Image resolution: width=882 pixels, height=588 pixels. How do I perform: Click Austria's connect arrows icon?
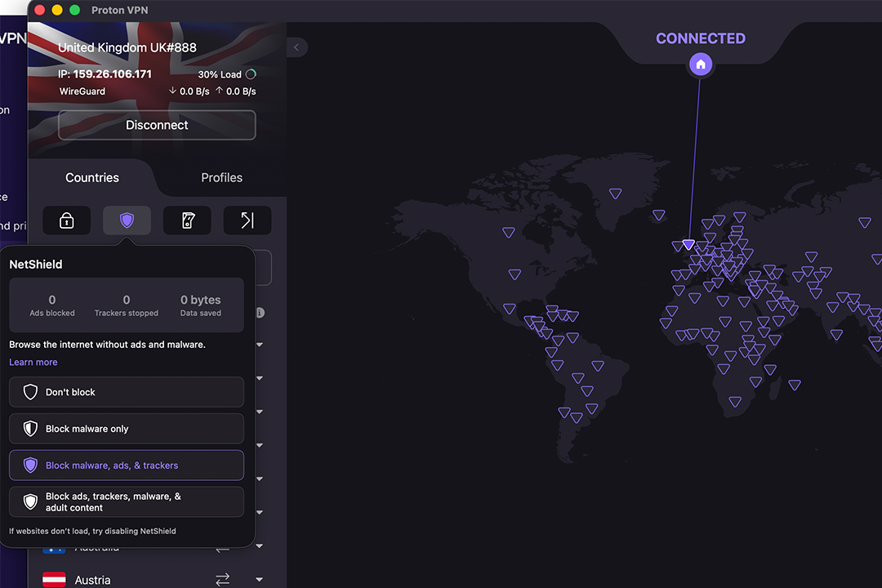click(223, 579)
